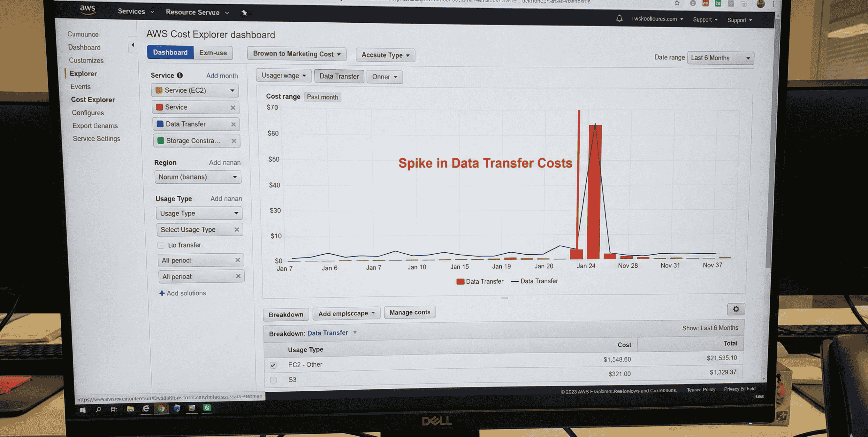Check the S3 row checkbox
Image resolution: width=868 pixels, height=437 pixels.
point(273,380)
